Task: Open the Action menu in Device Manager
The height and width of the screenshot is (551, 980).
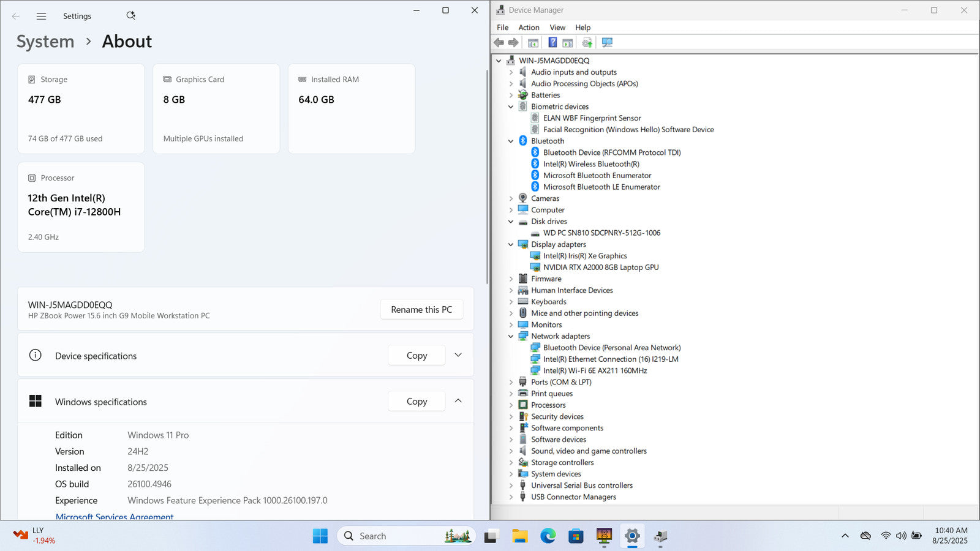Action: coord(529,28)
